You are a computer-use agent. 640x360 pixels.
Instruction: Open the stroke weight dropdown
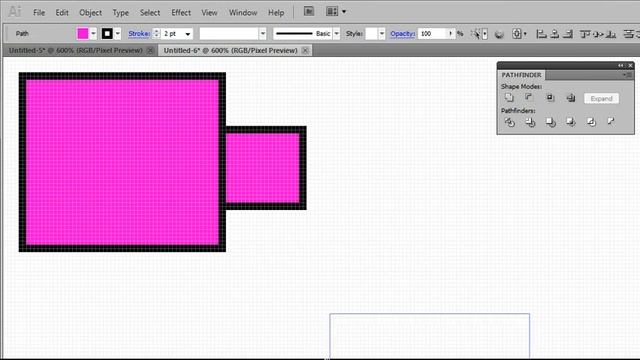click(x=188, y=34)
